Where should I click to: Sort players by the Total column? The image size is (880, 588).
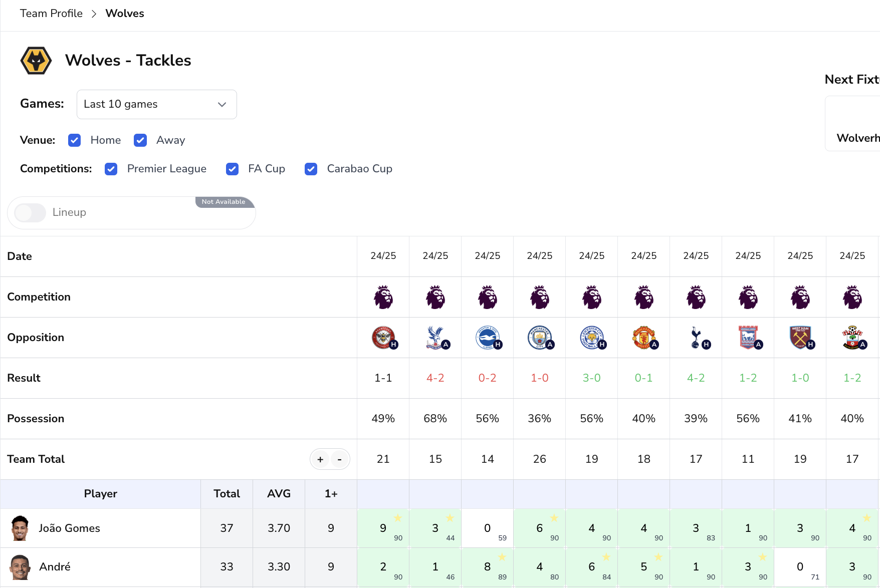[x=227, y=494]
